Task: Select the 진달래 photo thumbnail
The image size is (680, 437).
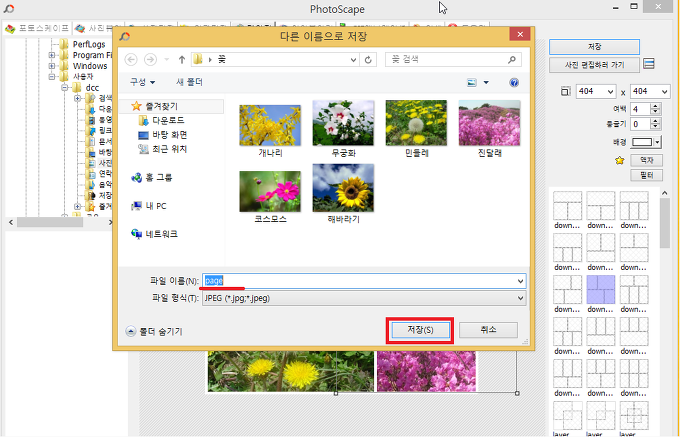Action: pos(489,123)
